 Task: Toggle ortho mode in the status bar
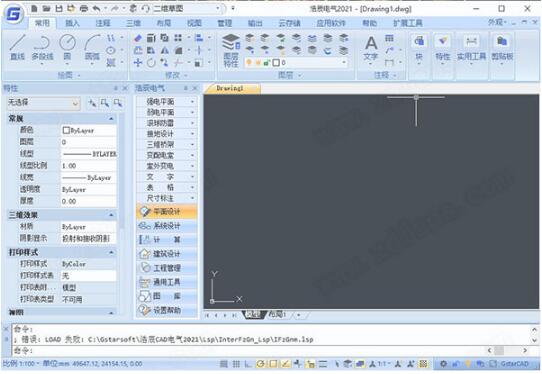click(248, 364)
